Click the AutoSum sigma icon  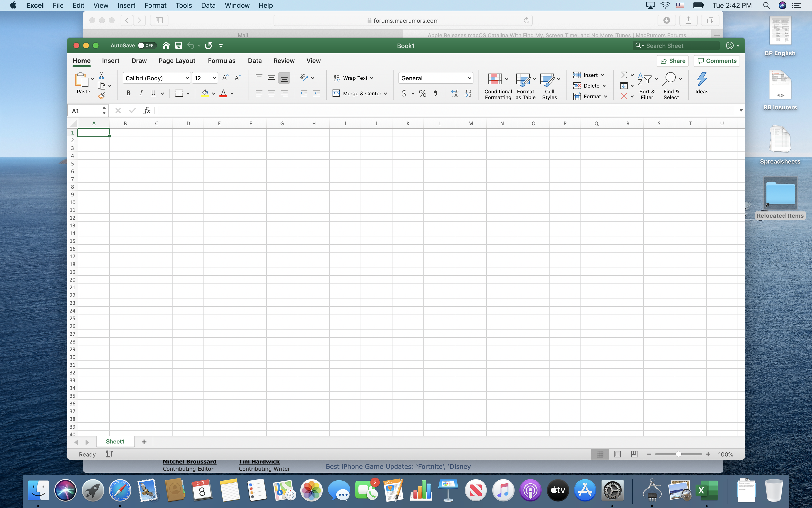point(624,75)
